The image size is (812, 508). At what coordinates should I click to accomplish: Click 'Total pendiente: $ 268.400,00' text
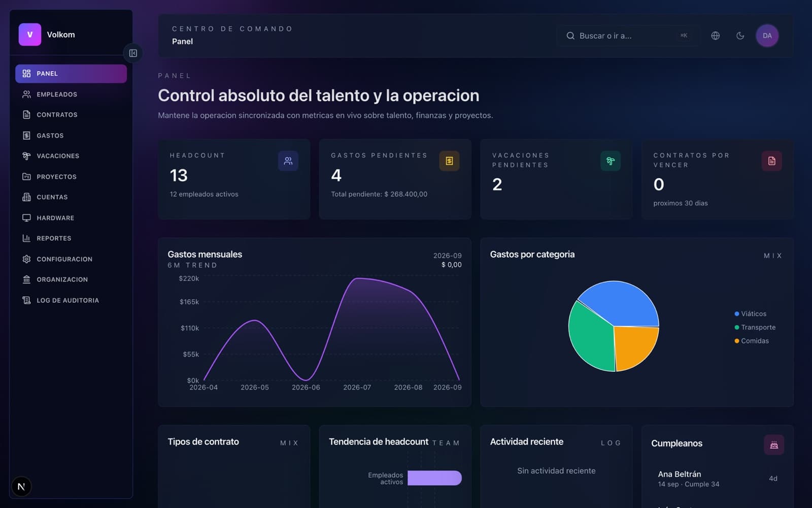pos(379,194)
